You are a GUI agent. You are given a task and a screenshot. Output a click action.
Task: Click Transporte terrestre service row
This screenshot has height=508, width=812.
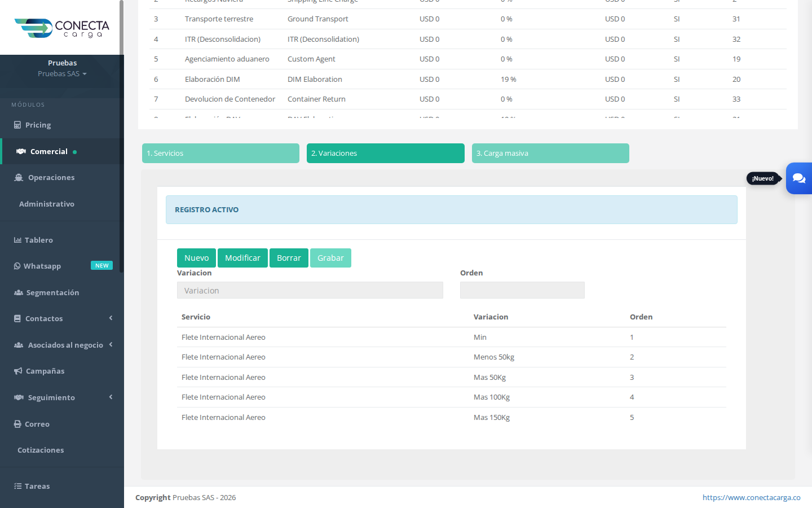click(x=468, y=19)
